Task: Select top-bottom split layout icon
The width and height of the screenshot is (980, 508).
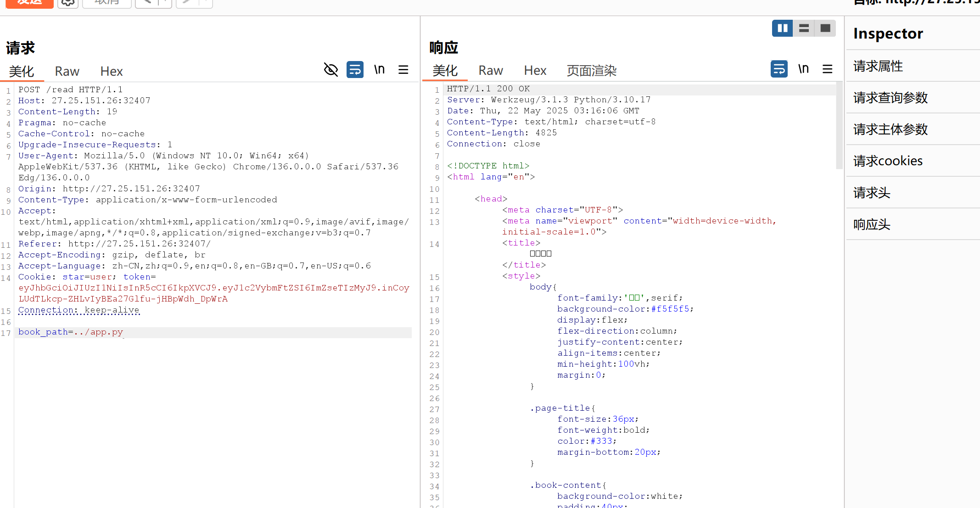Action: (804, 28)
